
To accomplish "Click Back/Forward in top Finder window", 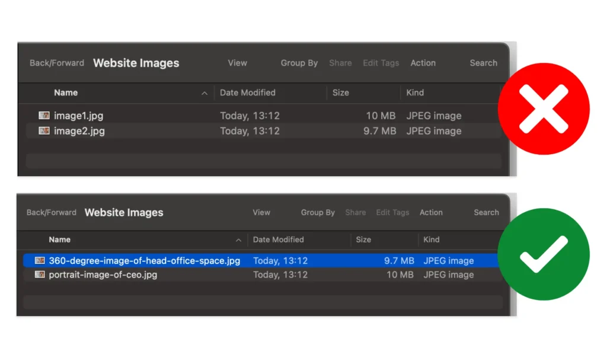I will pos(57,63).
